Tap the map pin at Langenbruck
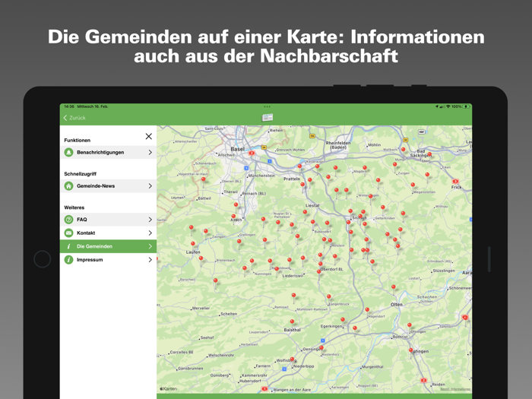 pyautogui.click(x=329, y=297)
